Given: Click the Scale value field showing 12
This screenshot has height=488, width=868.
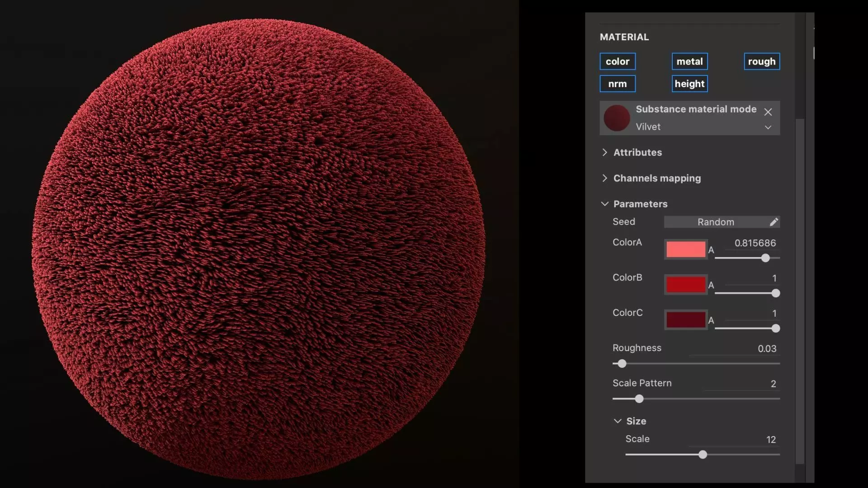Looking at the screenshot, I should click(770, 440).
